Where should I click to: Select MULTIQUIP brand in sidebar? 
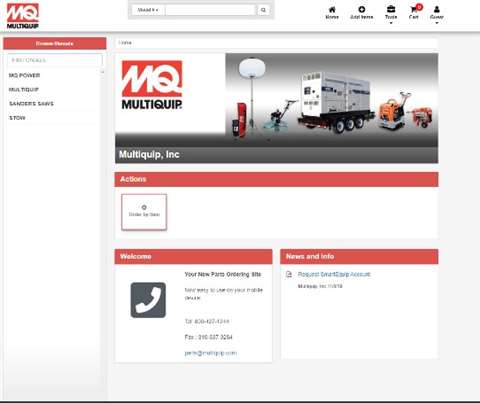click(x=24, y=89)
